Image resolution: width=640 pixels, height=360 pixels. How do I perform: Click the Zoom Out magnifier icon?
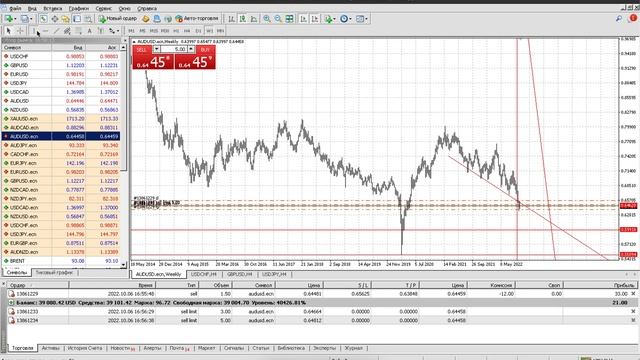click(x=278, y=19)
